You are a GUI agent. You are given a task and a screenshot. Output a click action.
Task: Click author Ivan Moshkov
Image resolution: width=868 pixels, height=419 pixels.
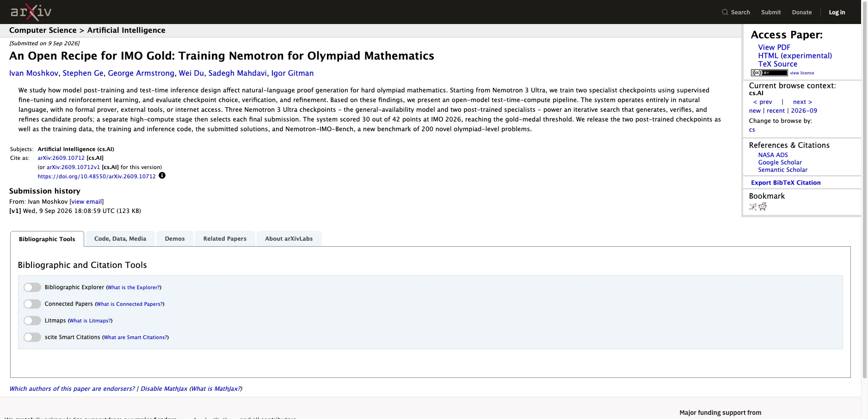pos(34,73)
